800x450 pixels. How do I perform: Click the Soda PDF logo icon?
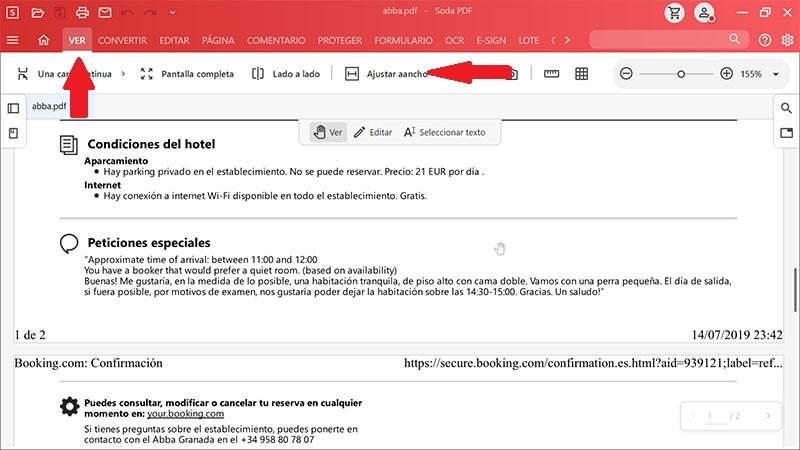(13, 12)
